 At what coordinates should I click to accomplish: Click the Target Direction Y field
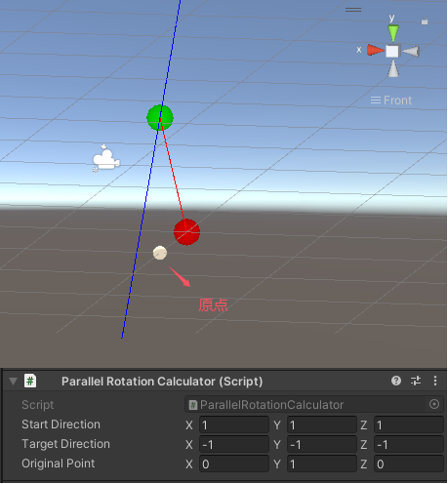pyautogui.click(x=322, y=444)
